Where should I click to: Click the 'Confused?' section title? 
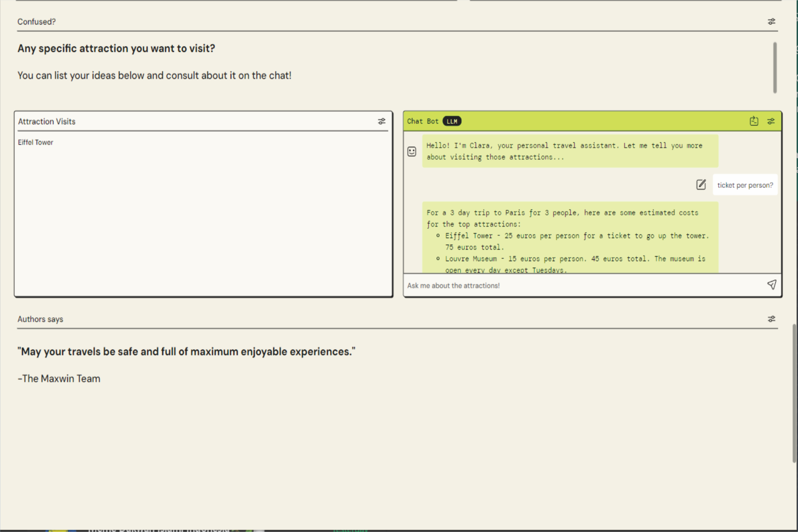[37, 22]
